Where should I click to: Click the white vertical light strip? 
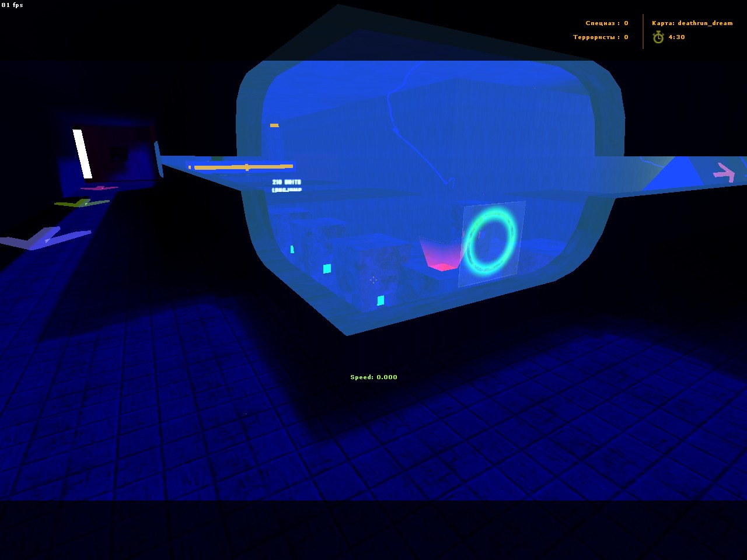pyautogui.click(x=82, y=153)
